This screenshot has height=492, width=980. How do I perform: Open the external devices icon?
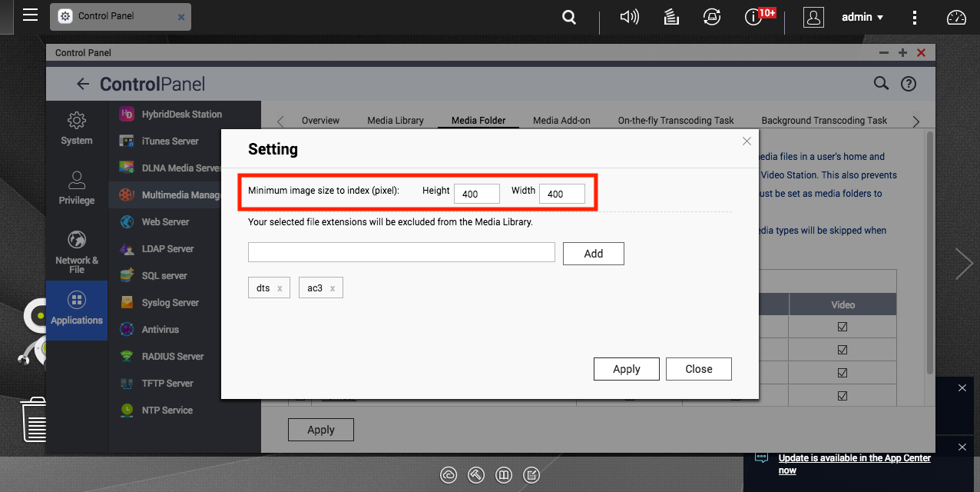pyautogui.click(x=712, y=17)
